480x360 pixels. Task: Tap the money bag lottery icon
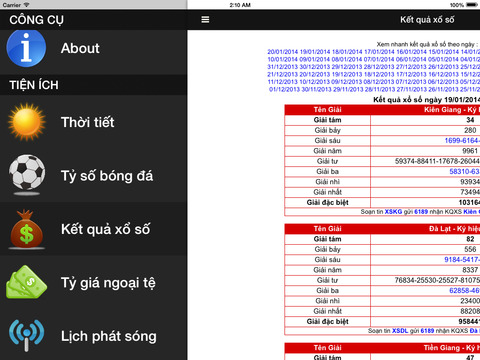tap(26, 229)
